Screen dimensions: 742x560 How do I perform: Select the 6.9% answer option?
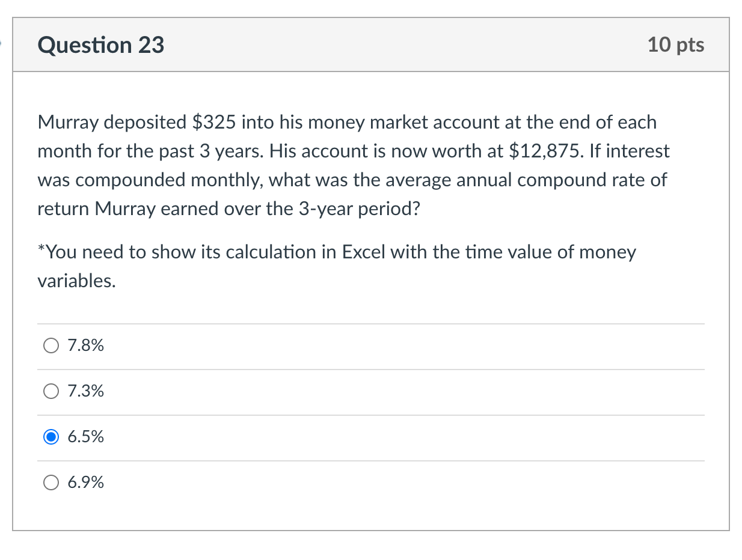[51, 482]
